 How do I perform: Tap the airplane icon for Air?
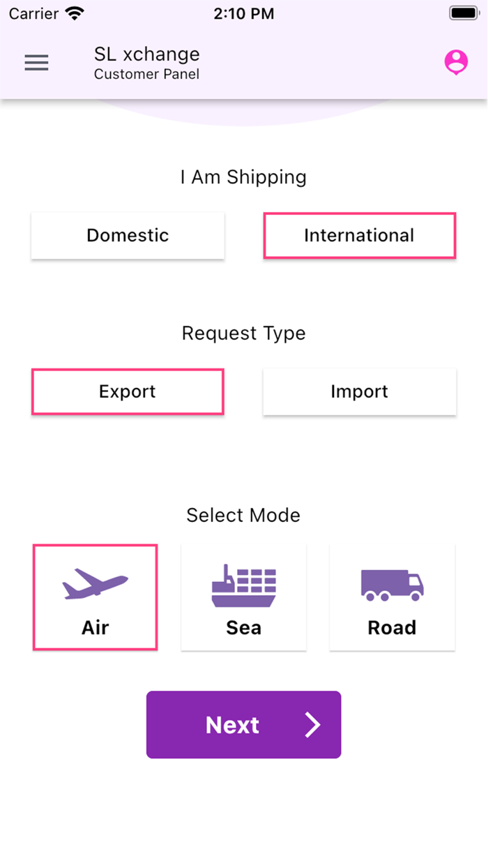[96, 584]
